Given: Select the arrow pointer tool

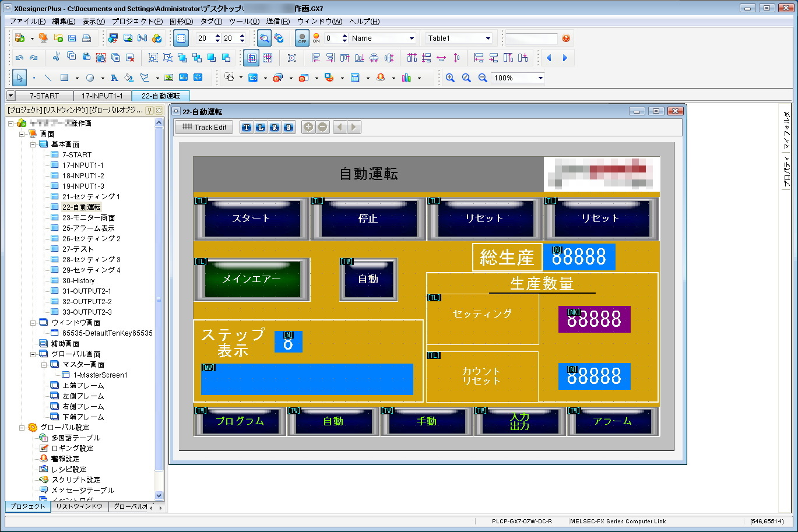Looking at the screenshot, I should click(x=19, y=77).
